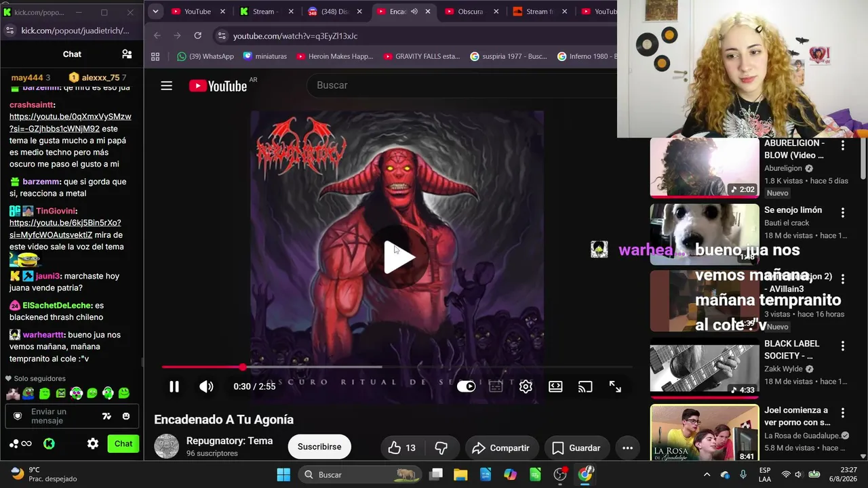Open the GRAVITY FALLS bookmark
Screen dimensions: 868x488
[x=422, y=56]
